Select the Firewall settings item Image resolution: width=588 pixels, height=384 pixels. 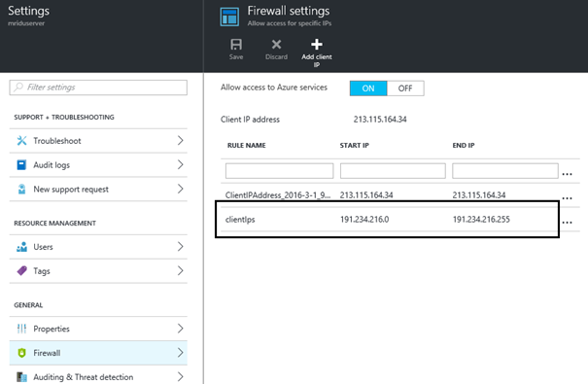[x=98, y=353]
